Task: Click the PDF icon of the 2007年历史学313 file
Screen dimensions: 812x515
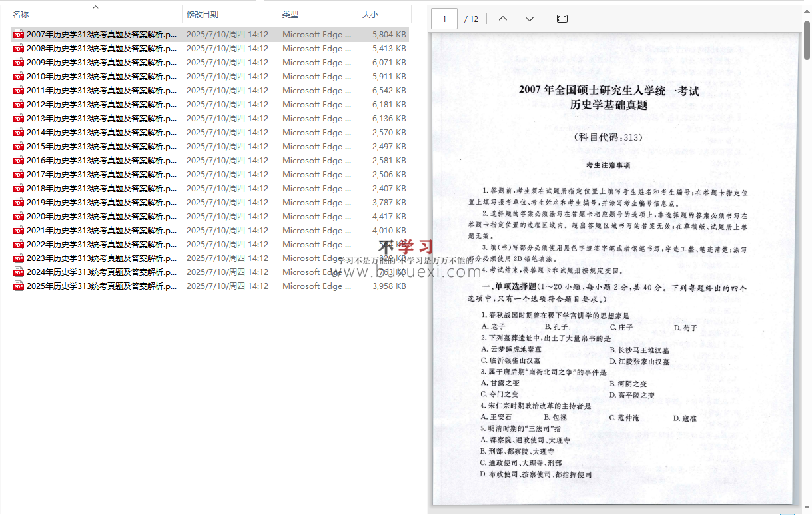Action: (19, 35)
